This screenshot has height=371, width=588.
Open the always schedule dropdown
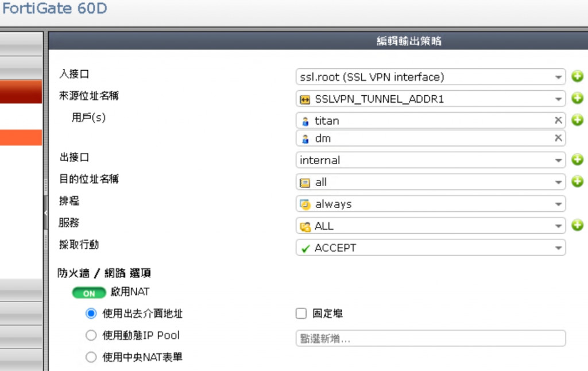pyautogui.click(x=431, y=204)
